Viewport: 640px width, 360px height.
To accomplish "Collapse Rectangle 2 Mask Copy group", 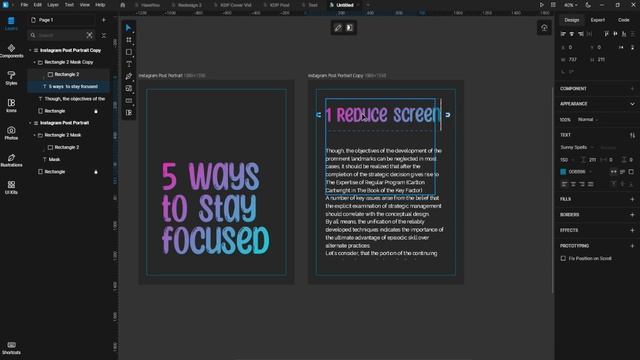I will (x=35, y=62).
